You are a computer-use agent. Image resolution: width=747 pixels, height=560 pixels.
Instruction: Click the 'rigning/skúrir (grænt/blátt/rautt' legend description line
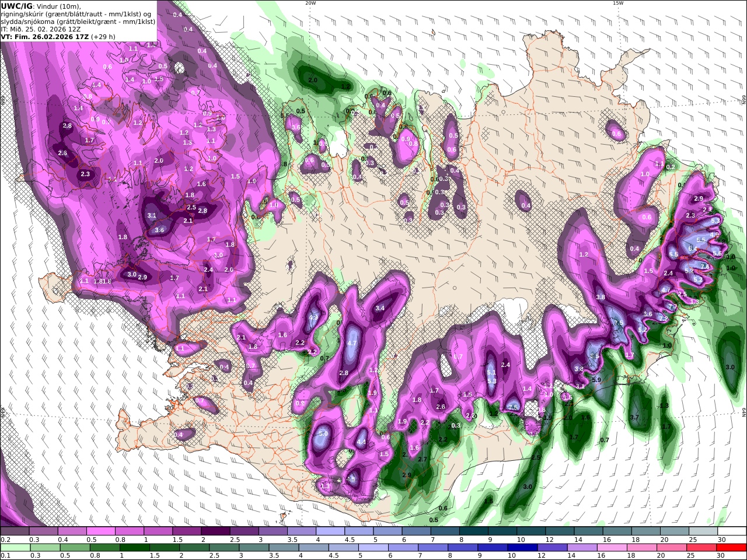(76, 13)
